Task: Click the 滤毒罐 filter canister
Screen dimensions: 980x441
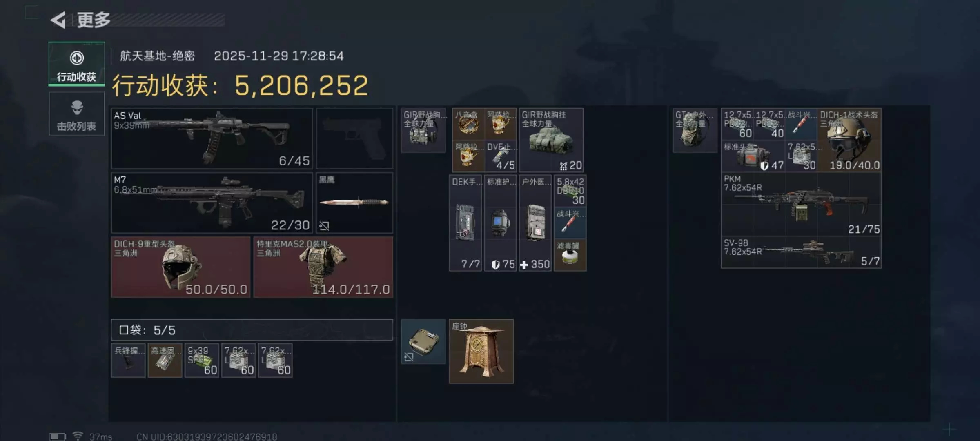Action: click(x=570, y=255)
